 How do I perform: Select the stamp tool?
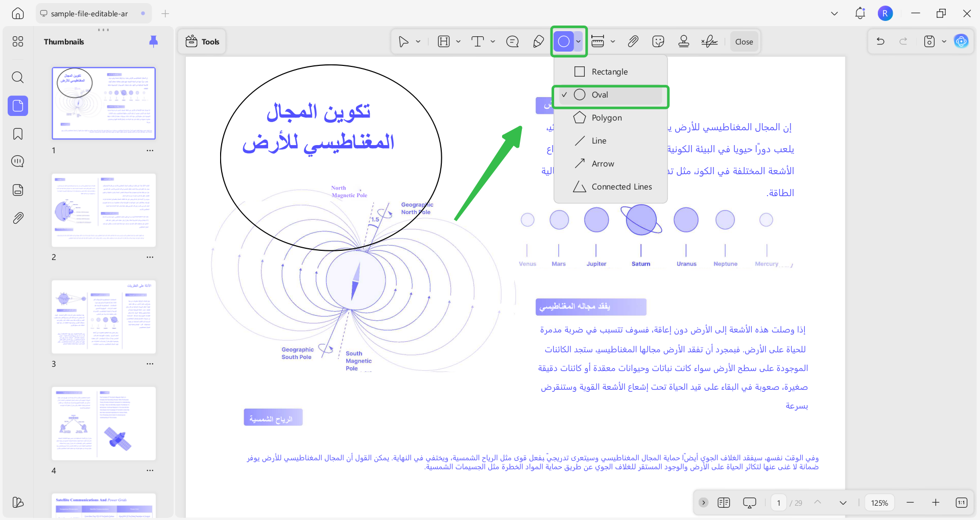pyautogui.click(x=684, y=42)
